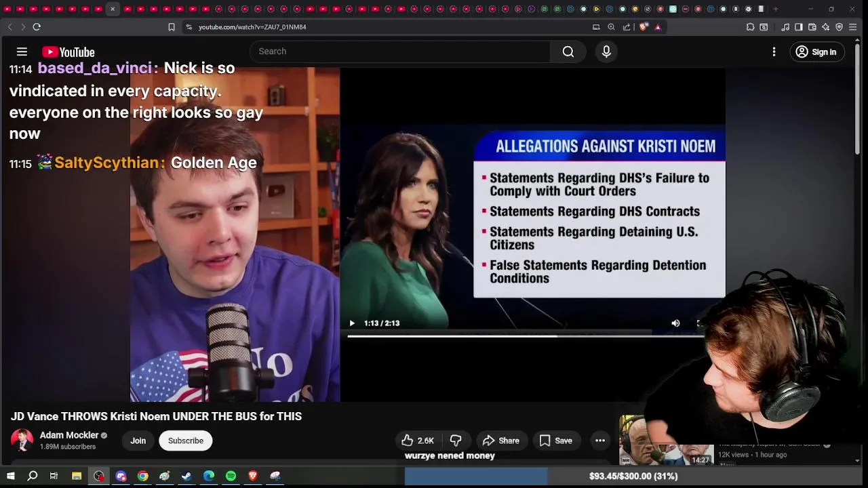
Task: Close the active browser tab
Action: point(113,9)
